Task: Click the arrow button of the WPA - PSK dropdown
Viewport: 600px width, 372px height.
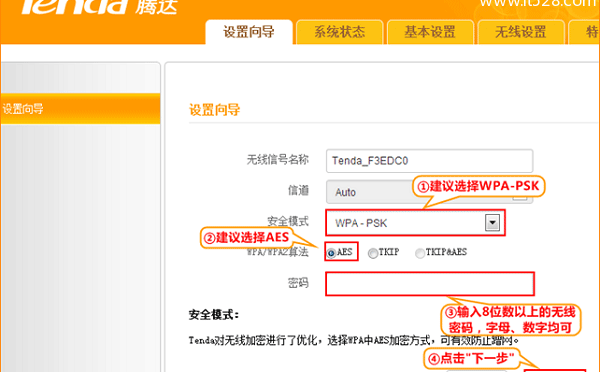Action: point(492,222)
